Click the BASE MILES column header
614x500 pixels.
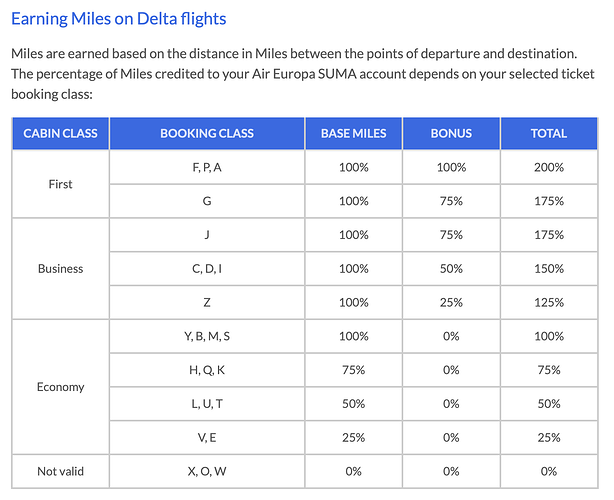pos(354,133)
